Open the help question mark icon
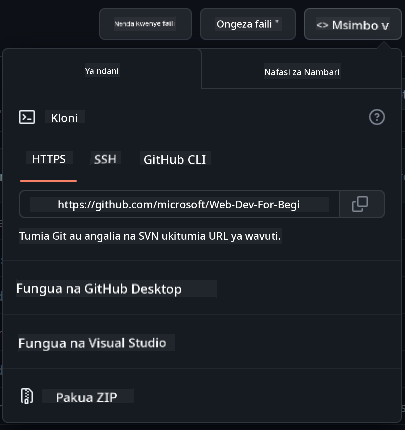The height and width of the screenshot is (430, 405). coord(377,117)
